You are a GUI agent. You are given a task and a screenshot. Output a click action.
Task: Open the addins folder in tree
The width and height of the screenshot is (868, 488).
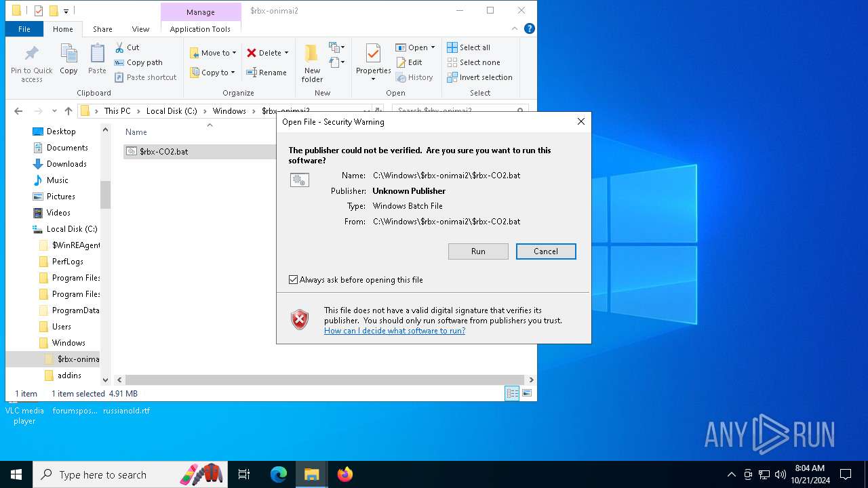click(69, 375)
